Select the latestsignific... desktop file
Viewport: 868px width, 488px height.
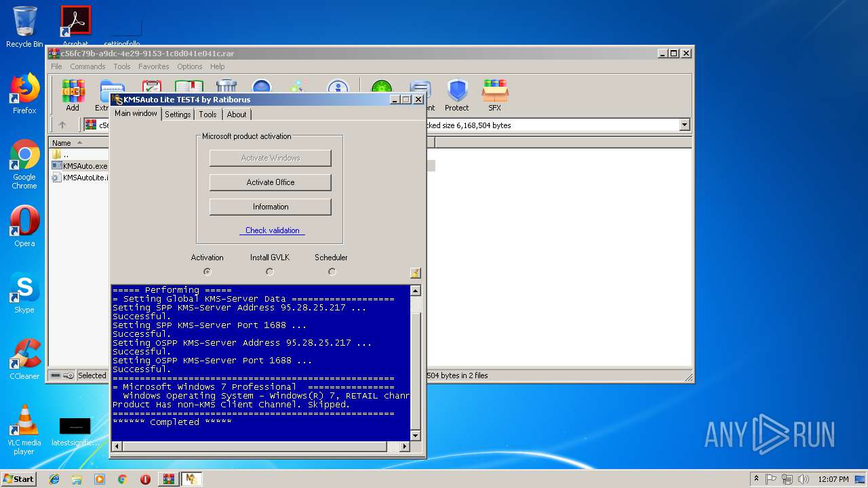pyautogui.click(x=75, y=432)
